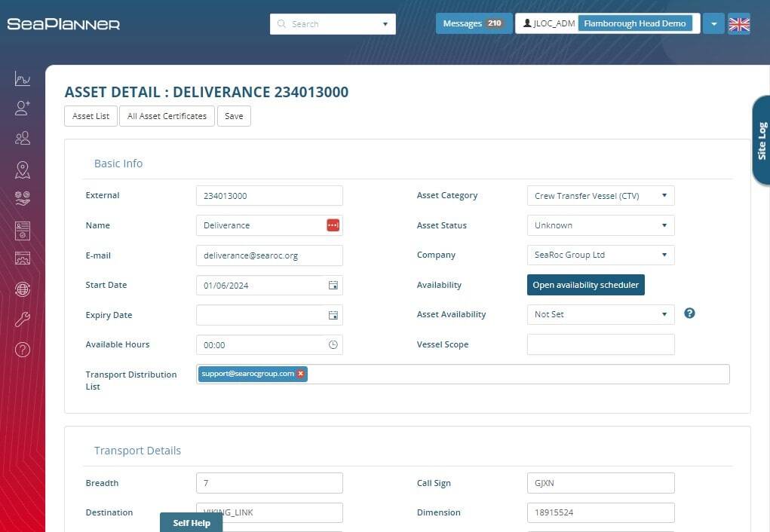
Task: Click the Transport Details section heading
Action: click(x=137, y=451)
